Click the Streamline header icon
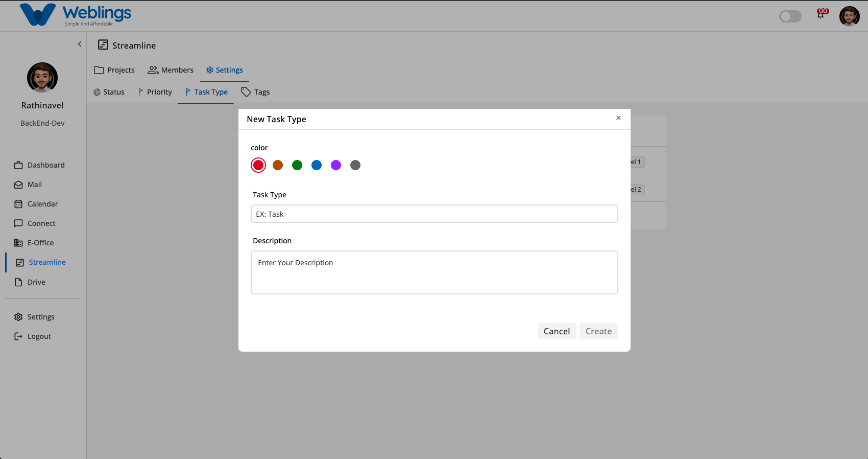Image resolution: width=868 pixels, height=459 pixels. point(103,45)
